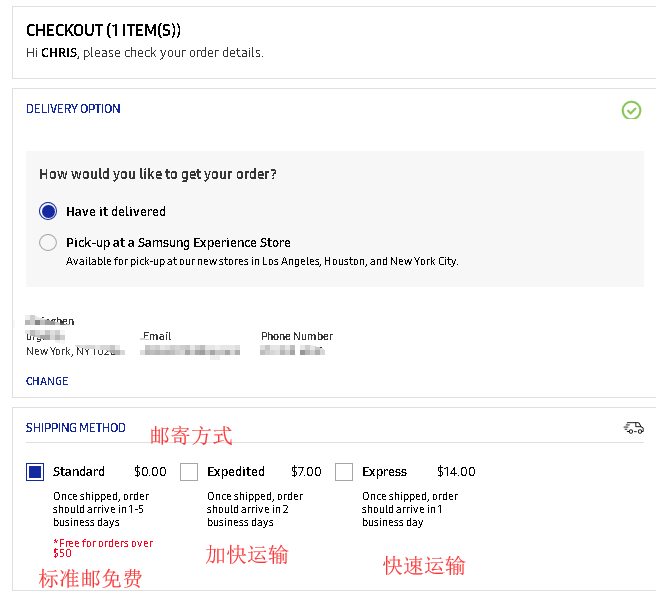The image size is (656, 596).
Task: Collapse the DELIVERY OPTION section header
Action: [x=73, y=109]
